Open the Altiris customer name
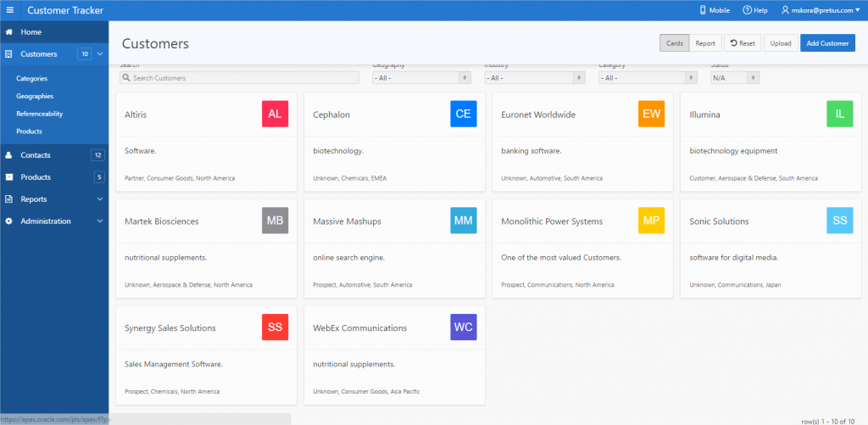This screenshot has height=425, width=868. [136, 115]
